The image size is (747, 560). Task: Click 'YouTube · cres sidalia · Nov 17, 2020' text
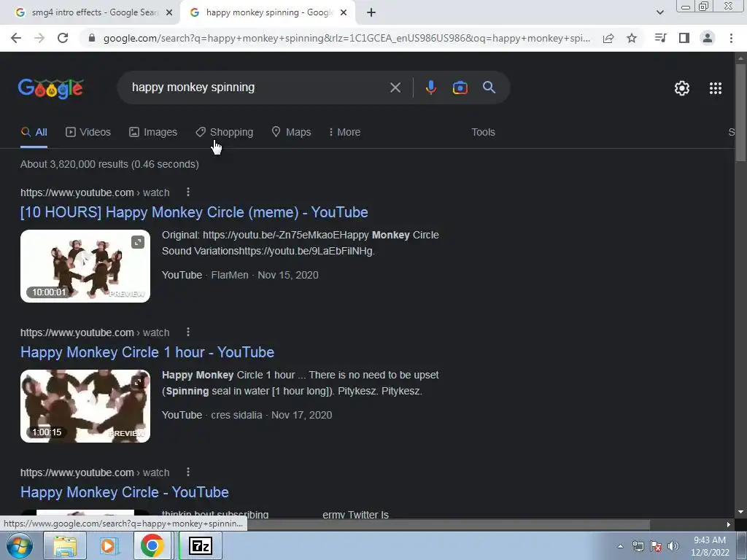247,415
